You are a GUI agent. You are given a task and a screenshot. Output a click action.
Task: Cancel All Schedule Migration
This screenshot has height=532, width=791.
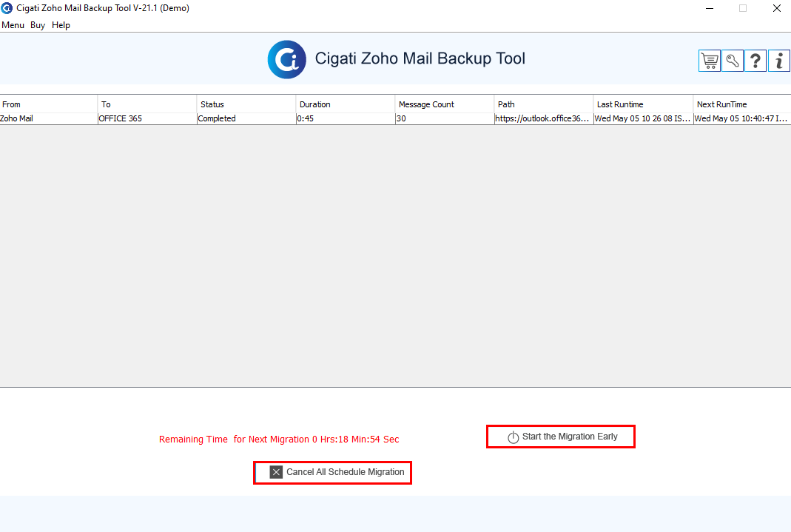(x=332, y=473)
